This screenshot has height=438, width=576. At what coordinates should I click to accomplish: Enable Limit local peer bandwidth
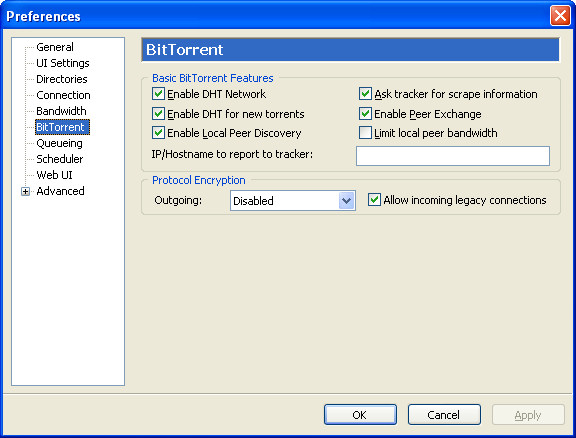[365, 133]
